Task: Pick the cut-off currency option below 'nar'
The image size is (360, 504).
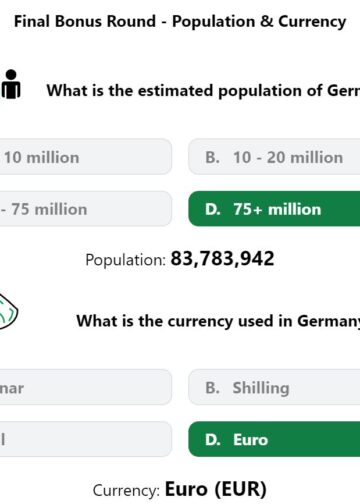Action: [x=86, y=439]
